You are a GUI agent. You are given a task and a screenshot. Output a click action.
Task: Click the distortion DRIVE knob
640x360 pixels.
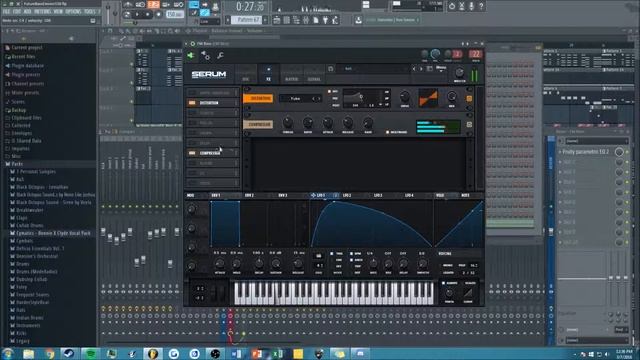[x=404, y=97]
